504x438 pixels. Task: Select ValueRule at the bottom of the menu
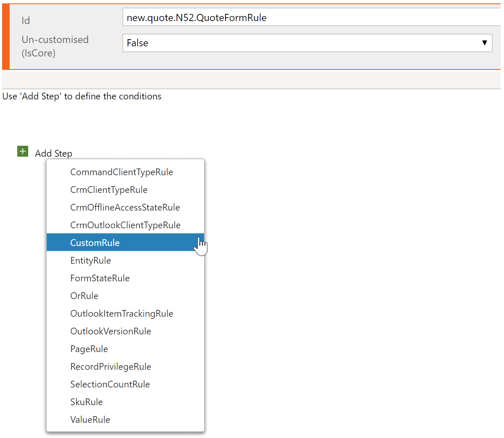(90, 419)
